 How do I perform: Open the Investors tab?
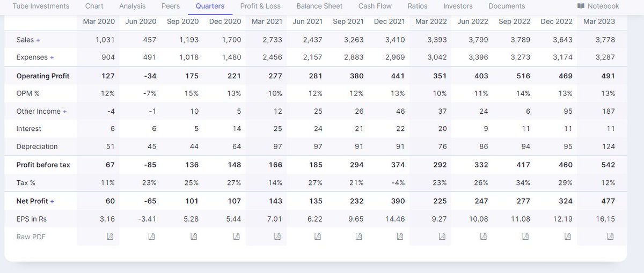point(458,6)
